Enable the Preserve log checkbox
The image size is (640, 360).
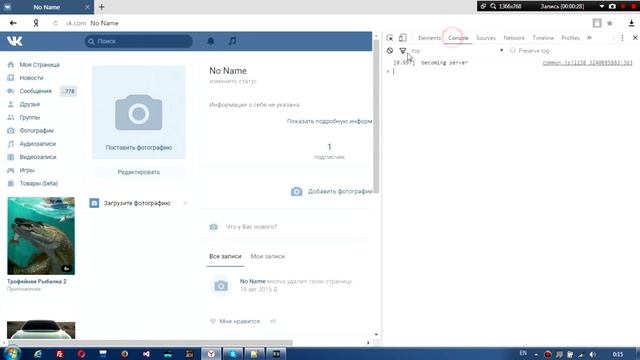click(513, 51)
